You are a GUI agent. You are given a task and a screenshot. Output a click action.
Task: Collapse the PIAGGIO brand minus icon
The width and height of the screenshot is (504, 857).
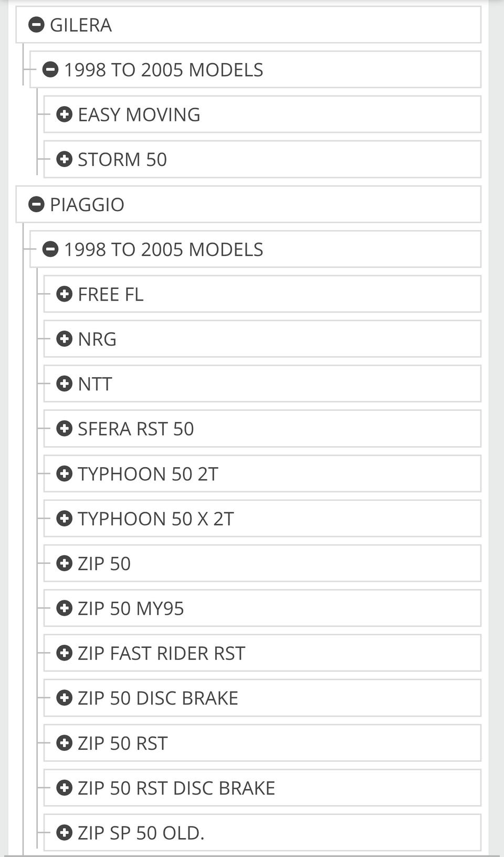(x=36, y=204)
